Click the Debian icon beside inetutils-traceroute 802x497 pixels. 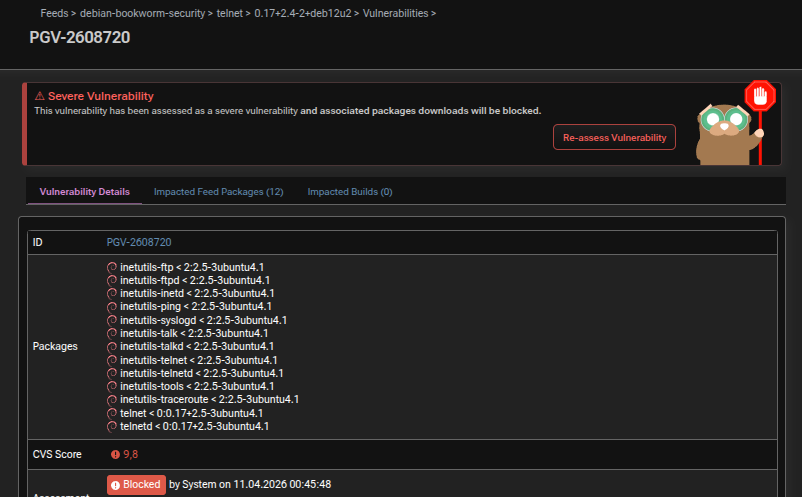point(112,399)
